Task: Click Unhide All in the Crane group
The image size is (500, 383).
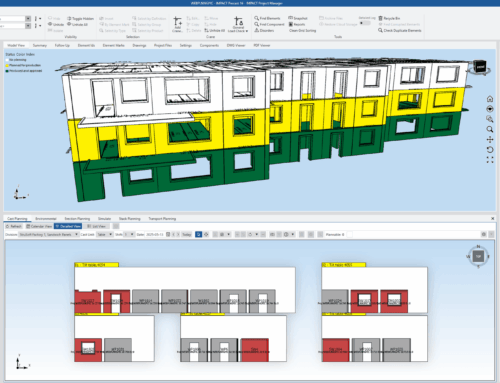Action: [x=215, y=30]
